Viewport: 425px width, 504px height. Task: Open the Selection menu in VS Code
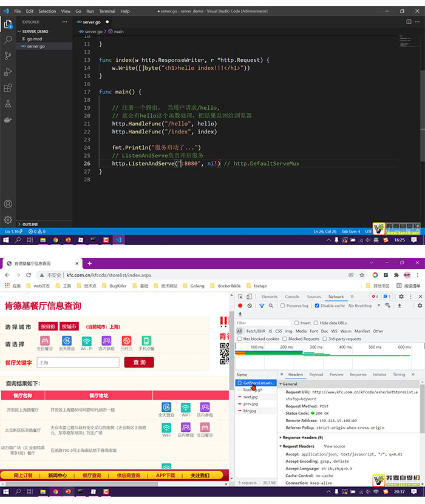tap(47, 12)
